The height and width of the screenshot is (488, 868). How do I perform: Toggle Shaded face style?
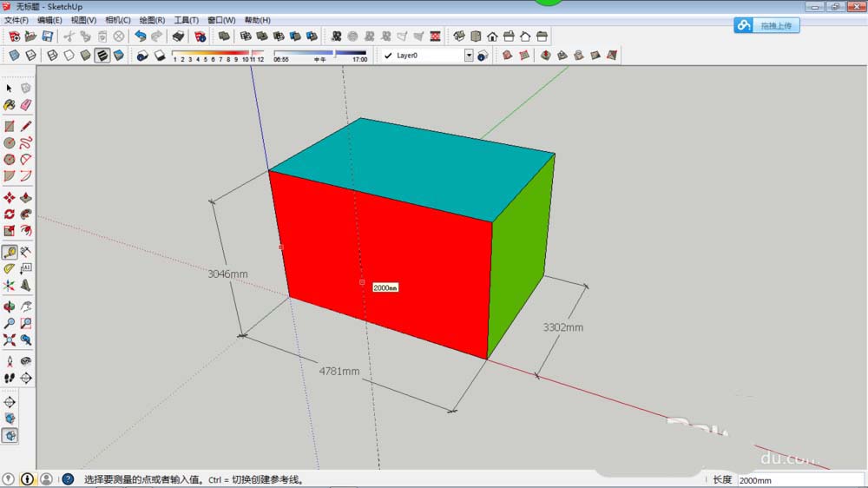[x=86, y=56]
